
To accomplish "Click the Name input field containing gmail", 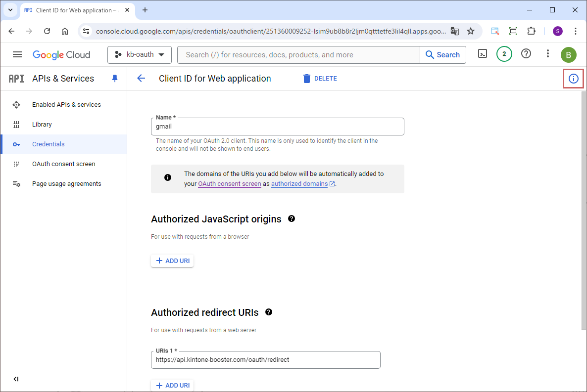I will [x=277, y=127].
